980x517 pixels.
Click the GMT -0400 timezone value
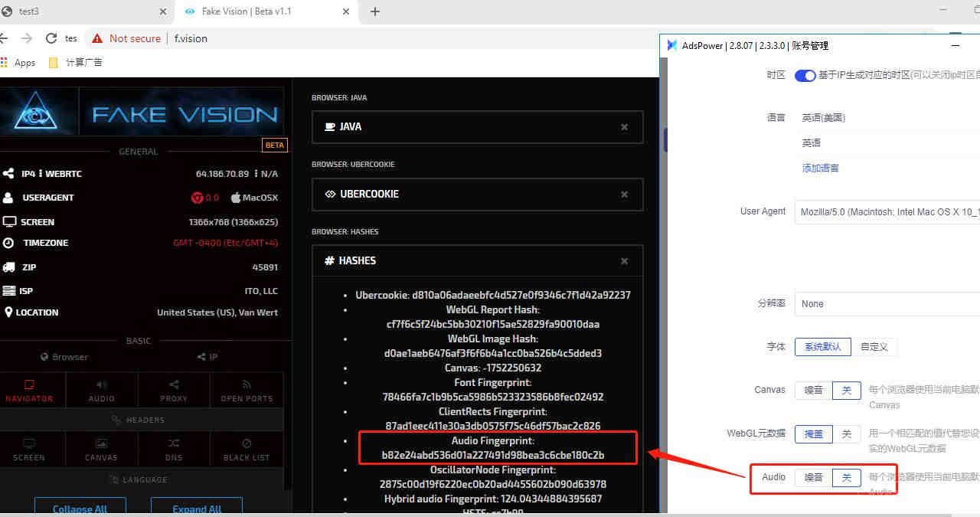click(x=225, y=243)
